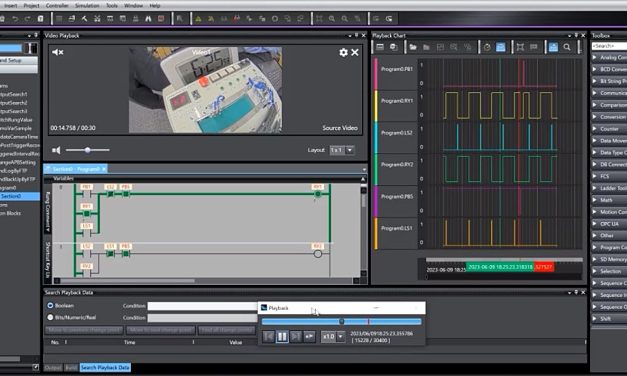The width and height of the screenshot is (627, 376).
Task: Click the speaker icon beside the volume slider
Action: [x=56, y=150]
